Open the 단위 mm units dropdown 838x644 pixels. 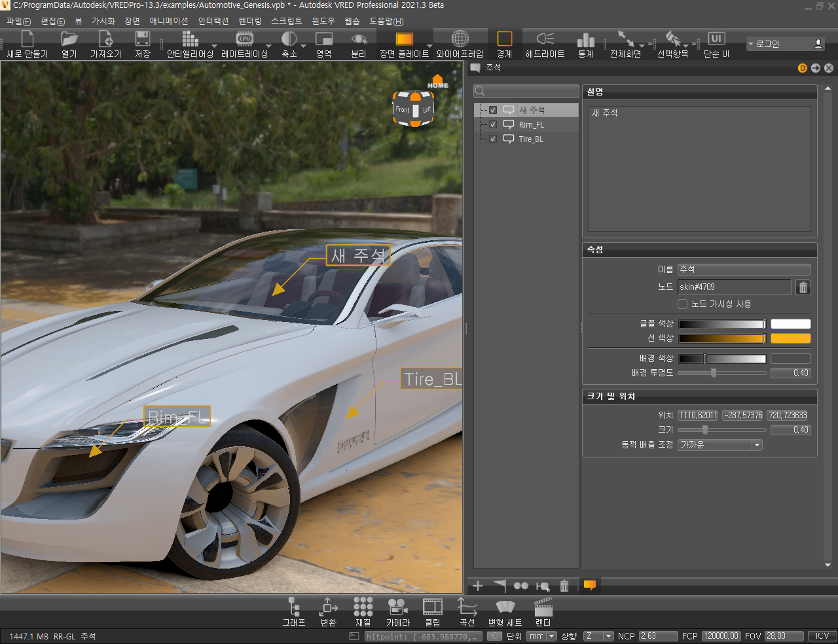(x=542, y=636)
